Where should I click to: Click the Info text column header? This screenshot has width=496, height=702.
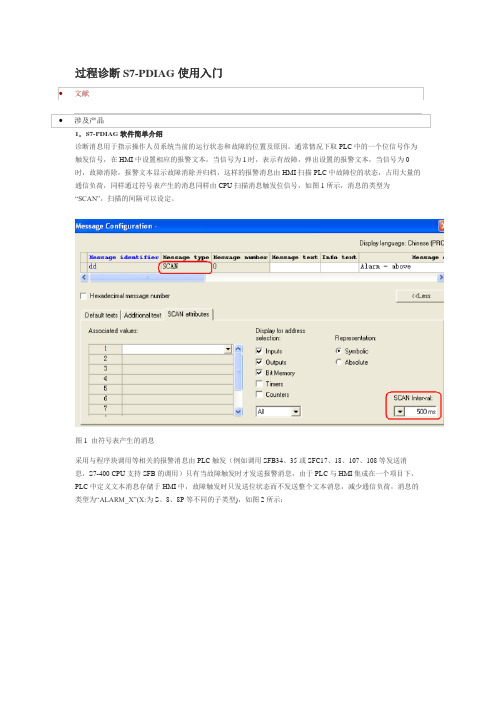tap(340, 257)
